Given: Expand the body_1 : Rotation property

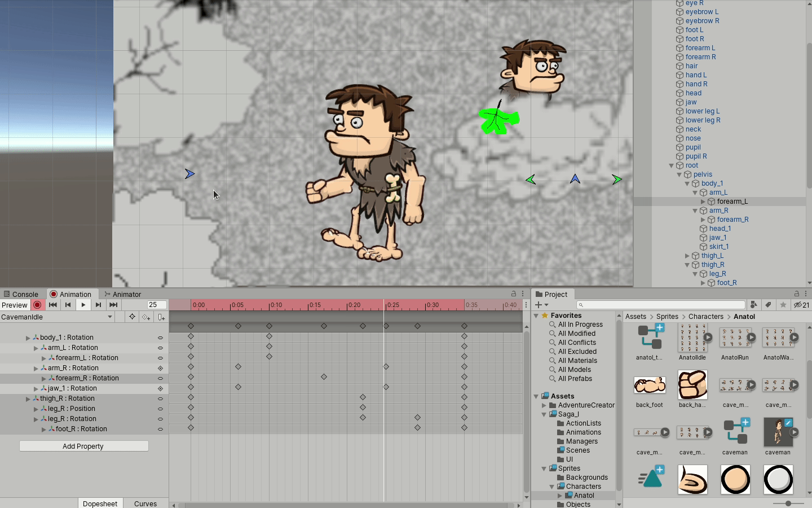Looking at the screenshot, I should click(x=28, y=338).
